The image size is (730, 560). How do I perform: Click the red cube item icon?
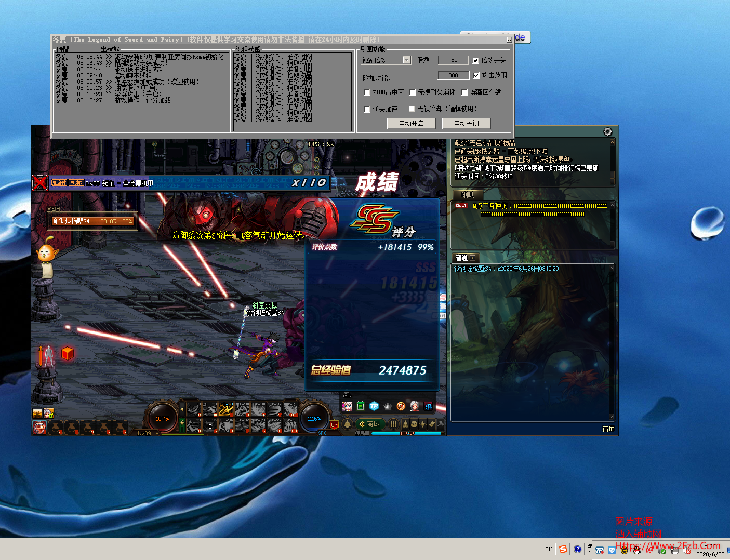click(68, 354)
